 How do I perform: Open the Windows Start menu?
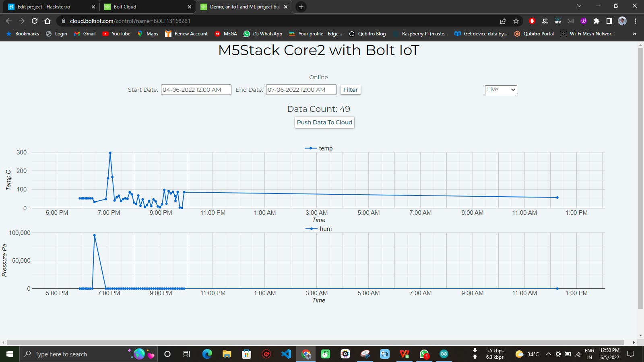pyautogui.click(x=10, y=354)
